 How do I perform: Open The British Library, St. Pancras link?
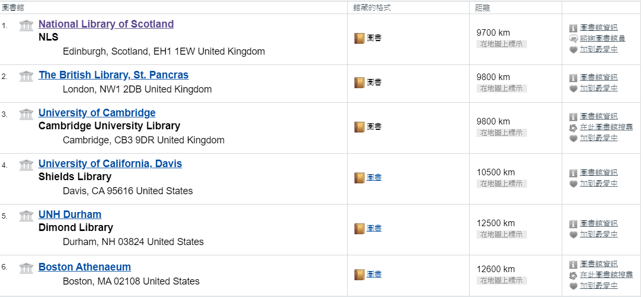(x=113, y=75)
